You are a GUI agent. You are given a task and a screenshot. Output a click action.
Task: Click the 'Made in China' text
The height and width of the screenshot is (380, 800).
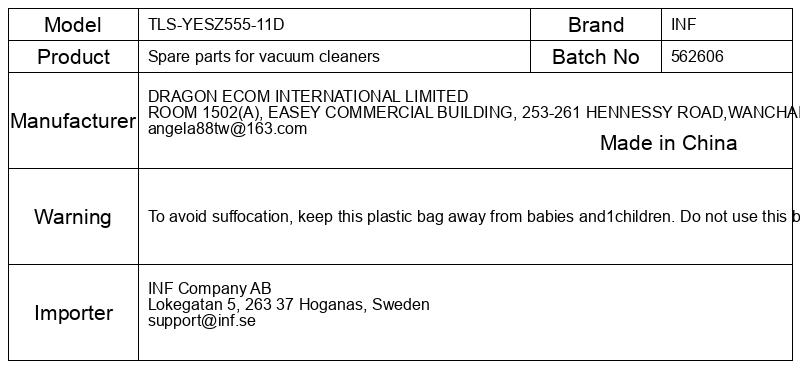[668, 143]
